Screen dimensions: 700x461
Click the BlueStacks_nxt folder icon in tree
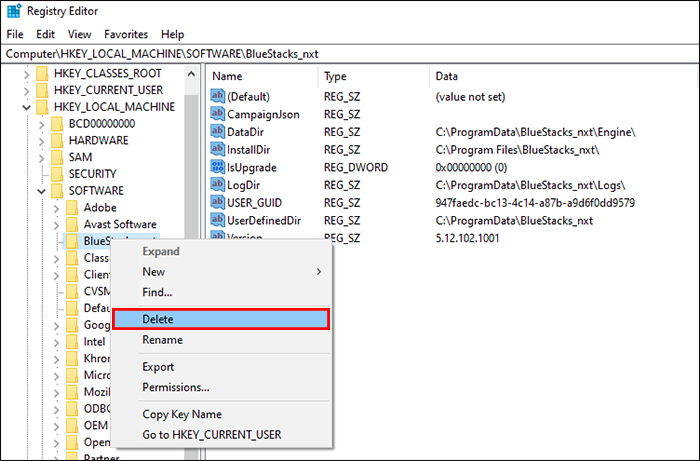(x=72, y=241)
